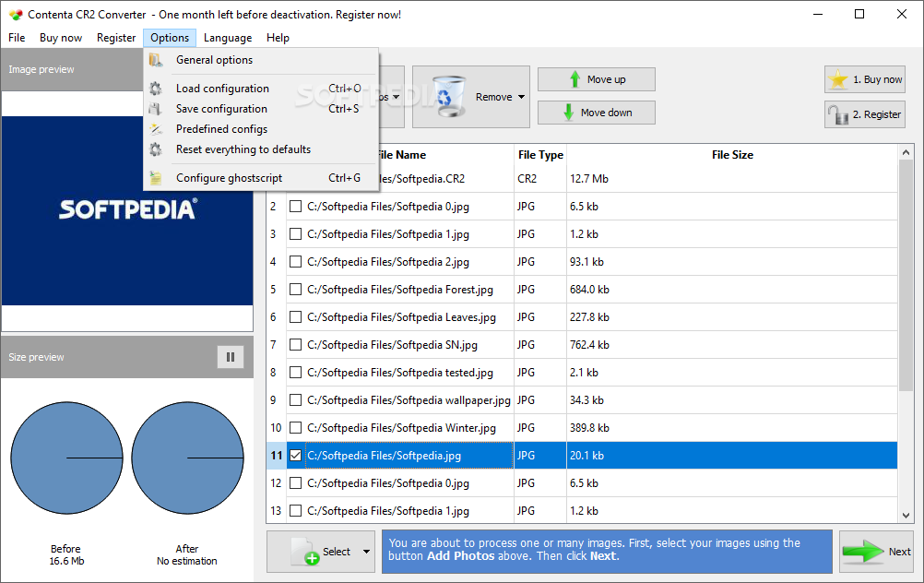Screen dimensions: 924x583
Task: Choose Predefined configs menu entry
Action: 260,129
